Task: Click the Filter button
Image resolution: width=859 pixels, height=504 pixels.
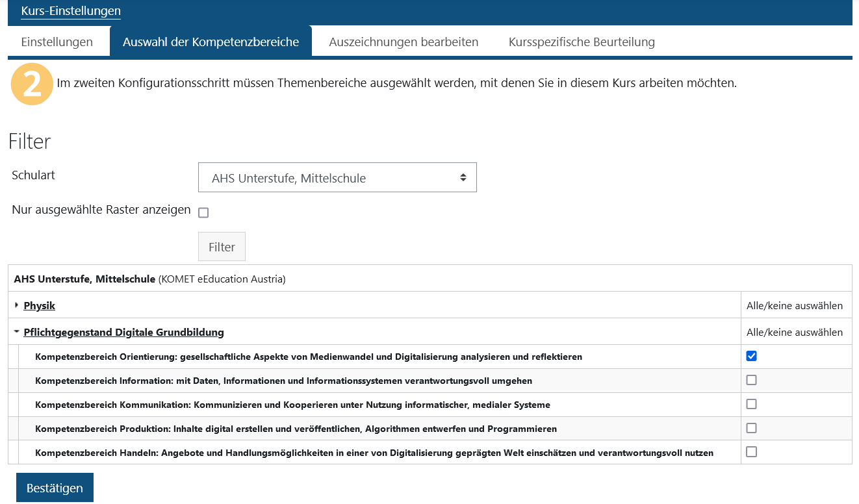Action: click(222, 246)
